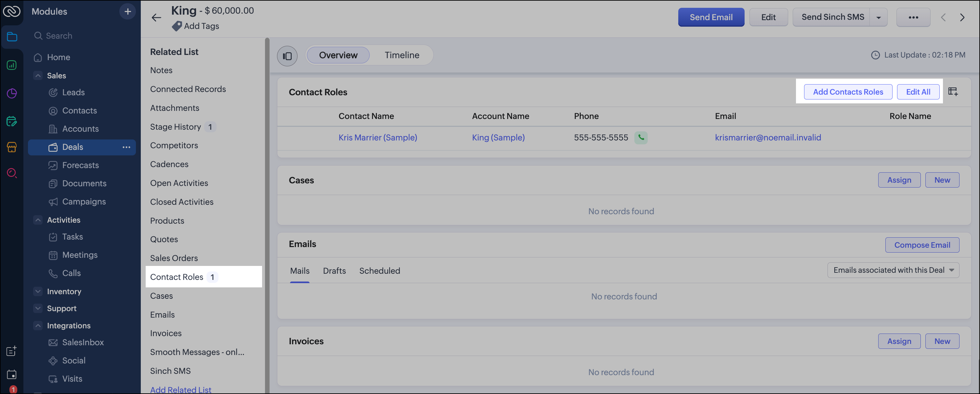Select the Overview tab
The width and height of the screenshot is (980, 394).
[338, 55]
